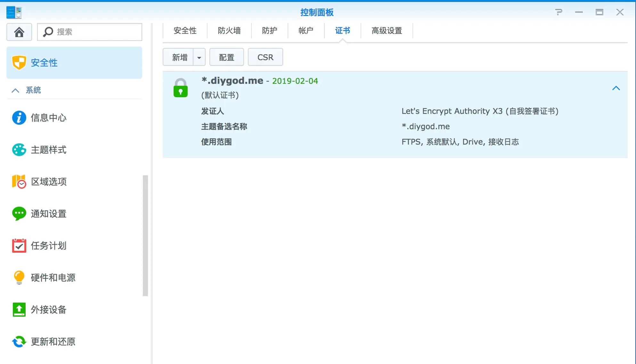Open 区域选项 regional options icon
Viewport: 636px width, 364px height.
[x=19, y=182]
